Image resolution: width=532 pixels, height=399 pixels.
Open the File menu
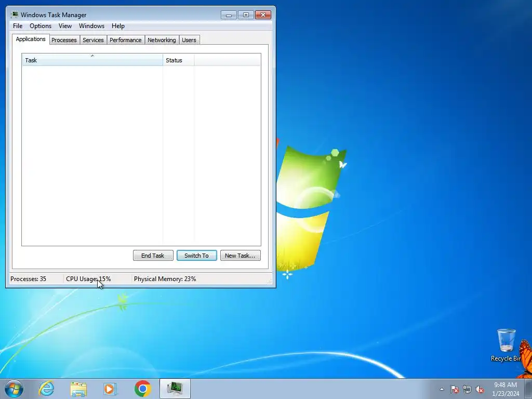18,26
